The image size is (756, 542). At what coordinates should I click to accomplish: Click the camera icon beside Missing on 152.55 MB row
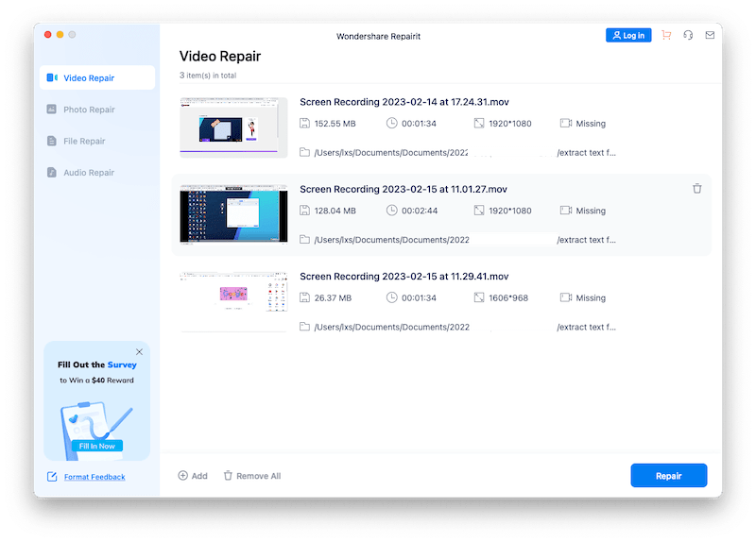[x=565, y=124]
